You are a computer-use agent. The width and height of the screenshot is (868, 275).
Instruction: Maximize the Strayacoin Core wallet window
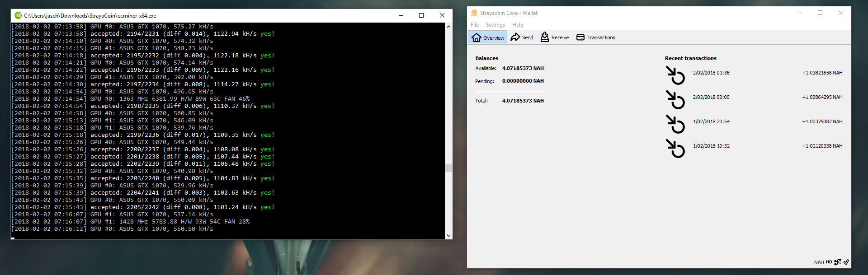[820, 13]
